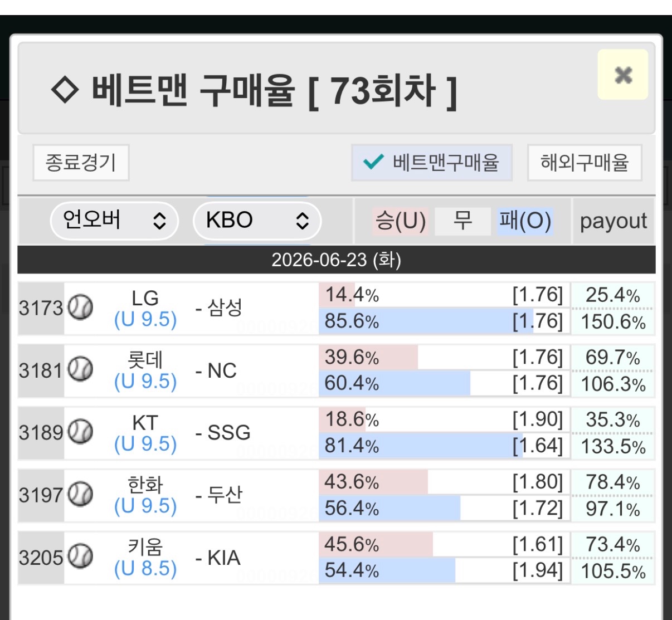Open the KBO league dropdown
This screenshot has height=620, width=672.
click(x=257, y=221)
